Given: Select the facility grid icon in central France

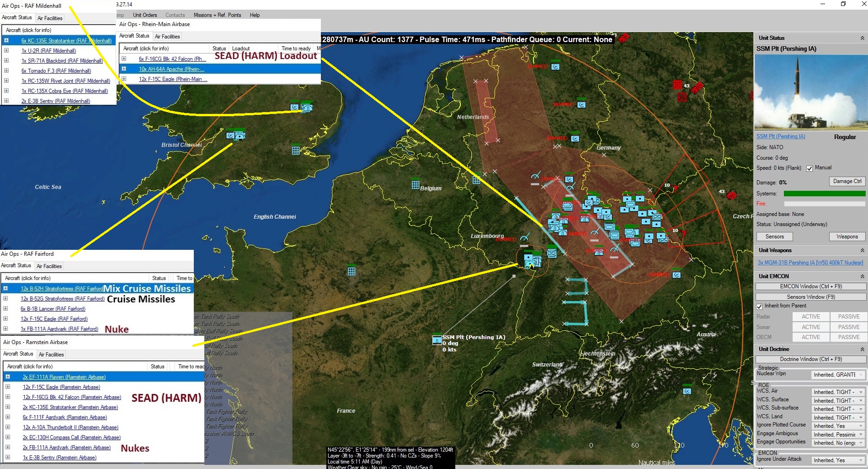Looking at the screenshot, I should 351,271.
